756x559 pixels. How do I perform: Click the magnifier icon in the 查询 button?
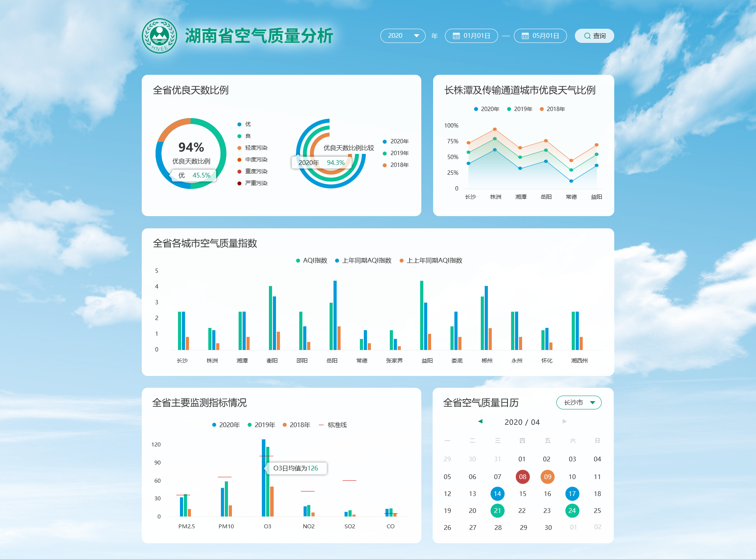coord(587,36)
